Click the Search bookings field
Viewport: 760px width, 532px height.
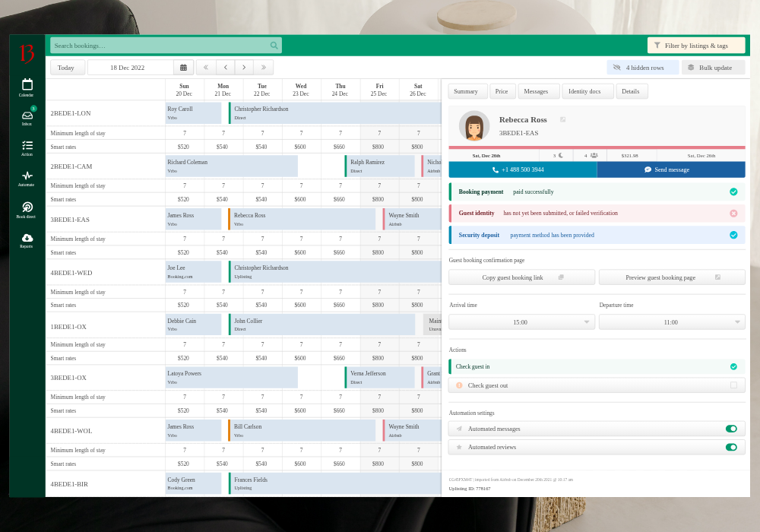166,46
